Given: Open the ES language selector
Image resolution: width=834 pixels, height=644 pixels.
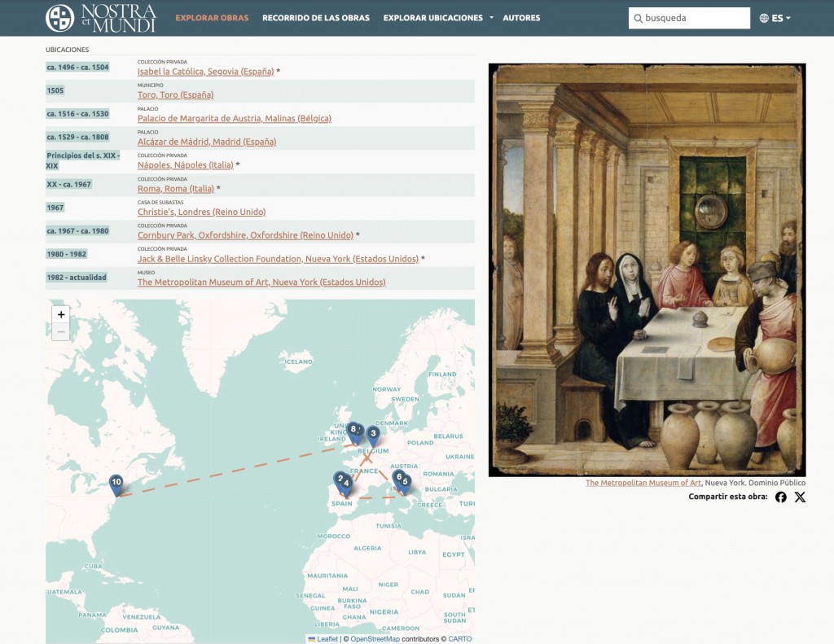Looking at the screenshot, I should pyautogui.click(x=775, y=18).
